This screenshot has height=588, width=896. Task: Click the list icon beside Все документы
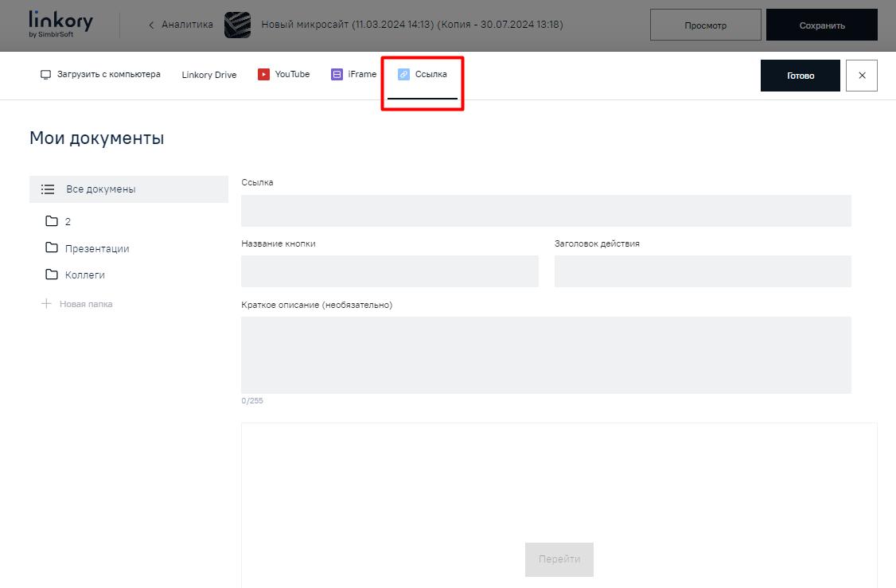[x=48, y=189]
